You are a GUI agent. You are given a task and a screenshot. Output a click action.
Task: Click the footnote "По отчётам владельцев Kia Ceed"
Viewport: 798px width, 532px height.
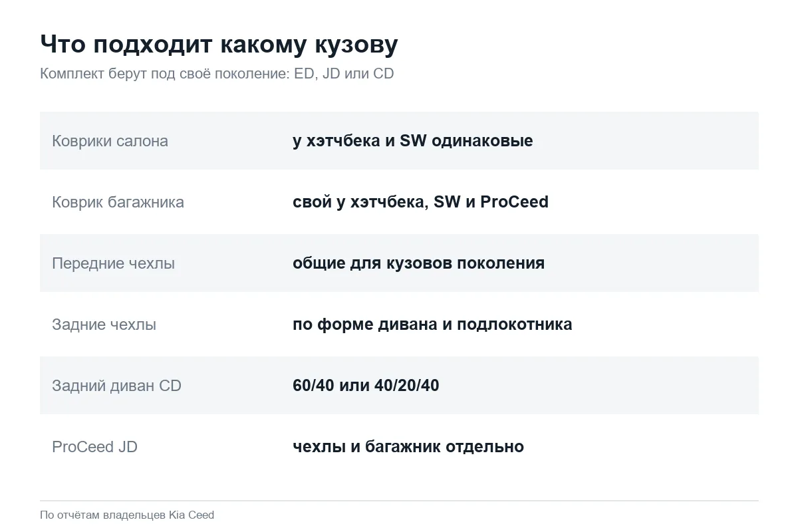coord(127,515)
